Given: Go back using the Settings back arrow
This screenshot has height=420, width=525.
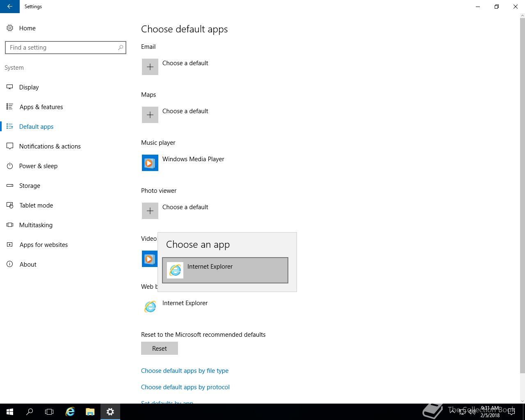Looking at the screenshot, I should (10, 7).
